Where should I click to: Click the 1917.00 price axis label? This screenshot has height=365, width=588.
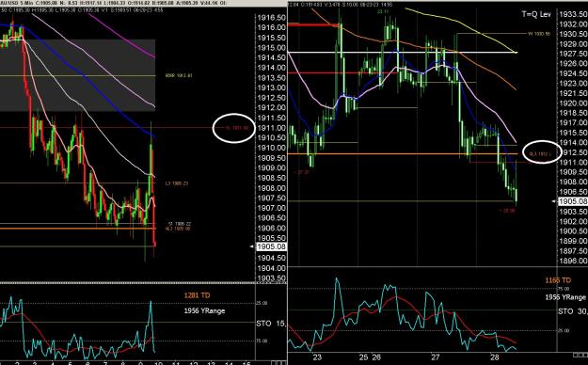click(x=573, y=122)
